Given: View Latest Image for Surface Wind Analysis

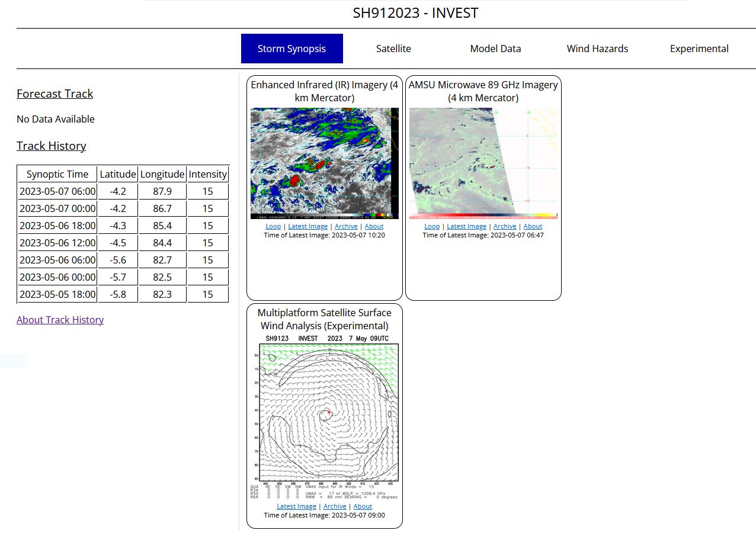Looking at the screenshot, I should [296, 506].
